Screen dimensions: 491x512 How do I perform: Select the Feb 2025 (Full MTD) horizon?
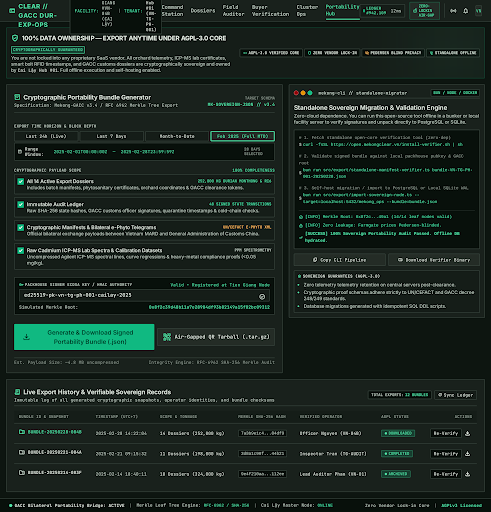pos(243,136)
